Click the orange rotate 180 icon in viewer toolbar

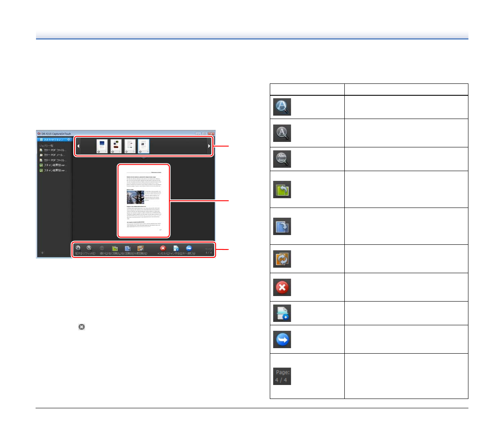point(140,249)
